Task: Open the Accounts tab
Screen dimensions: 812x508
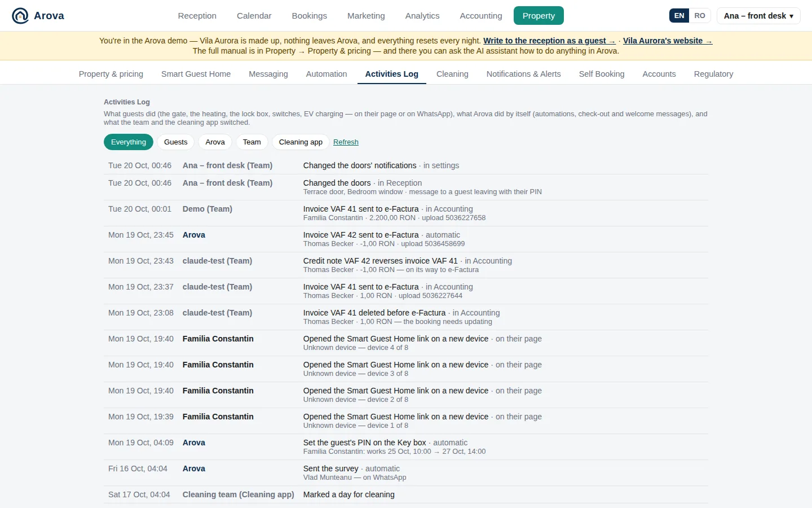Action: point(659,74)
